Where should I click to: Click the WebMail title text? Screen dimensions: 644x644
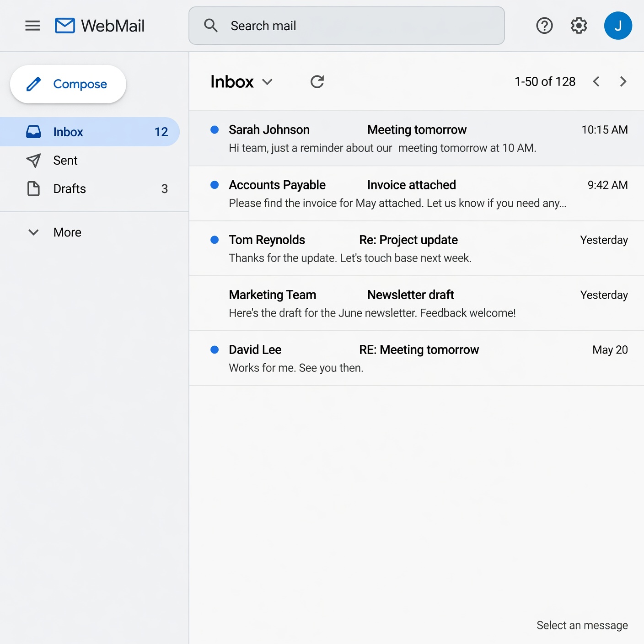[x=113, y=26]
